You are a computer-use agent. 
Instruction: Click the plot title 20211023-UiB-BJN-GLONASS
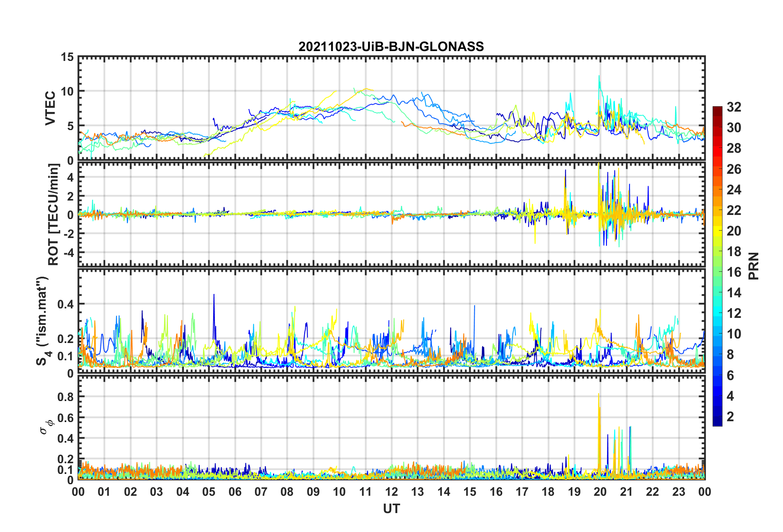click(x=391, y=47)
